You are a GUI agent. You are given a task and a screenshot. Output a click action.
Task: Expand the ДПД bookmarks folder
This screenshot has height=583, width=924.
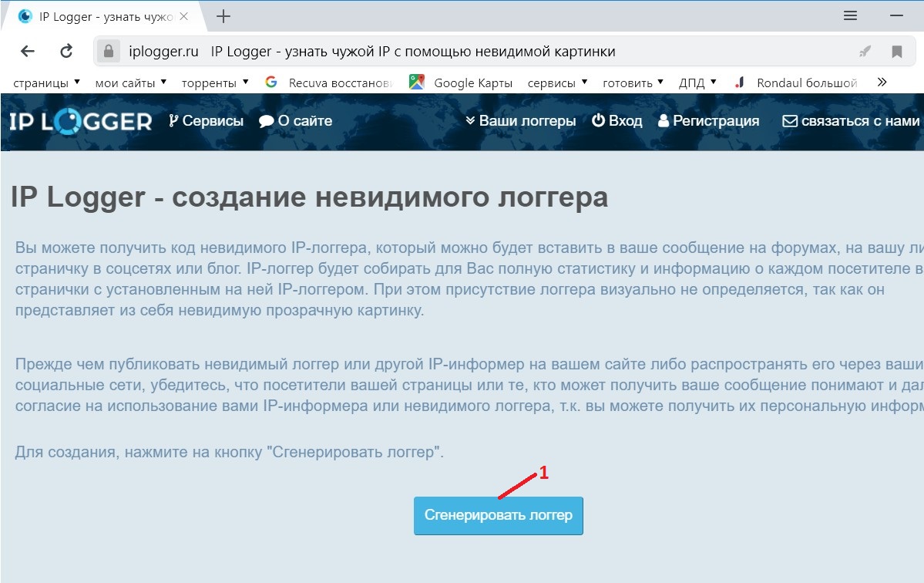pos(697,83)
